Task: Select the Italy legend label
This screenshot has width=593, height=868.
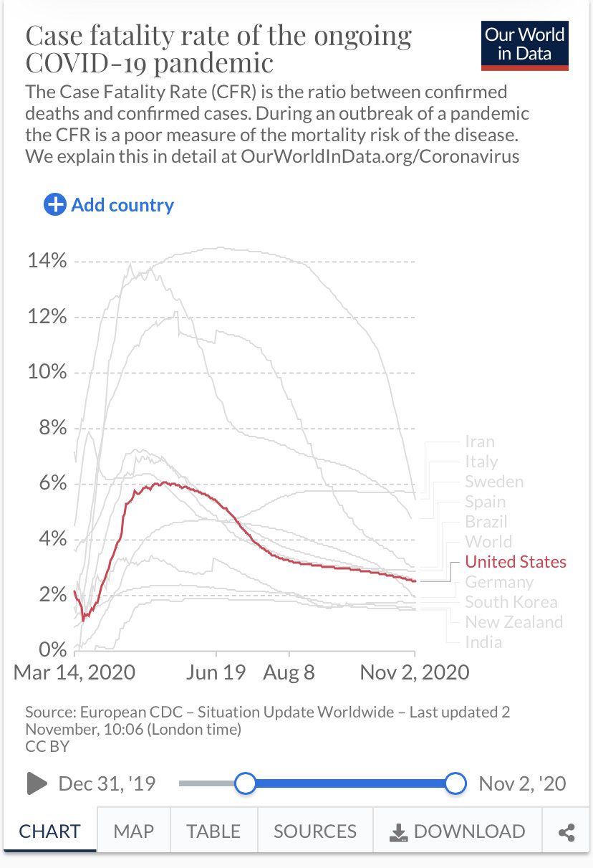Action: click(x=481, y=462)
